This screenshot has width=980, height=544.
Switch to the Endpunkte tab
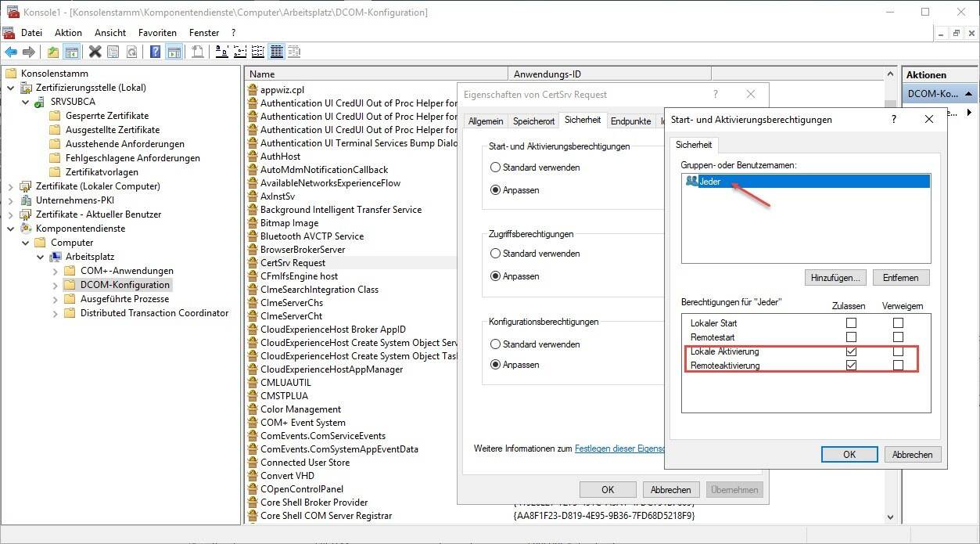[630, 121]
